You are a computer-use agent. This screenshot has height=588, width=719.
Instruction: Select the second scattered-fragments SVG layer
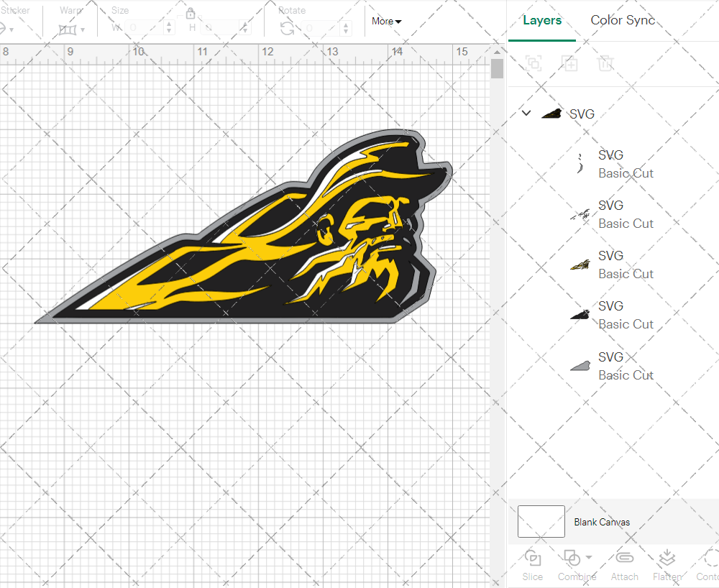pos(613,214)
